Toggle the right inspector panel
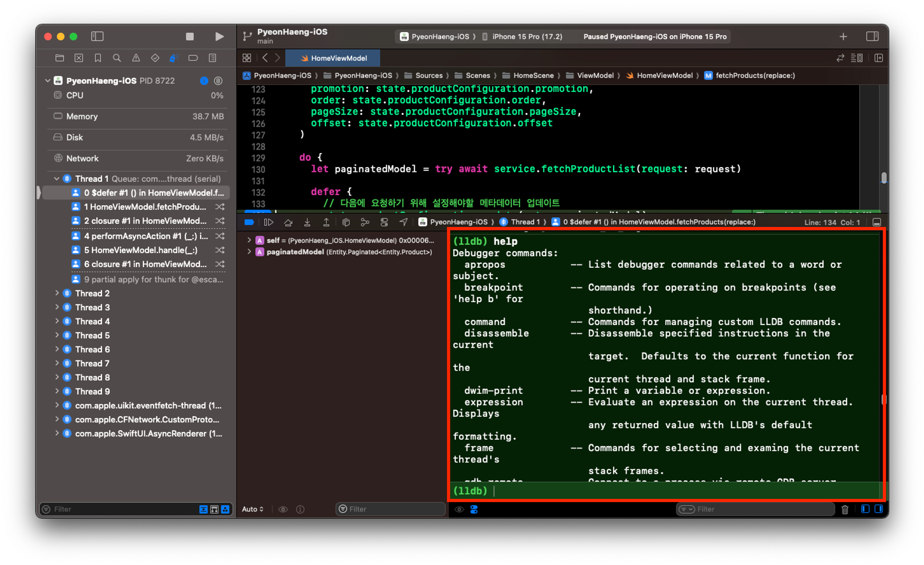The height and width of the screenshot is (565, 924). [872, 37]
